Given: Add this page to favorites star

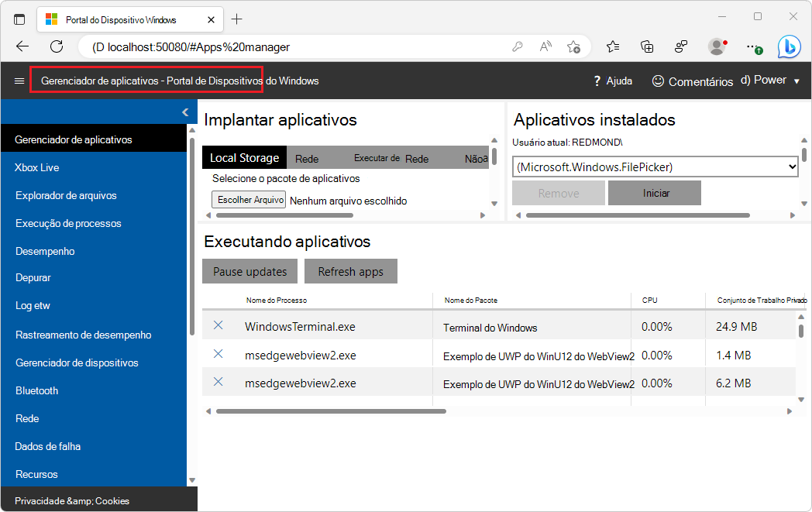Looking at the screenshot, I should click(573, 46).
